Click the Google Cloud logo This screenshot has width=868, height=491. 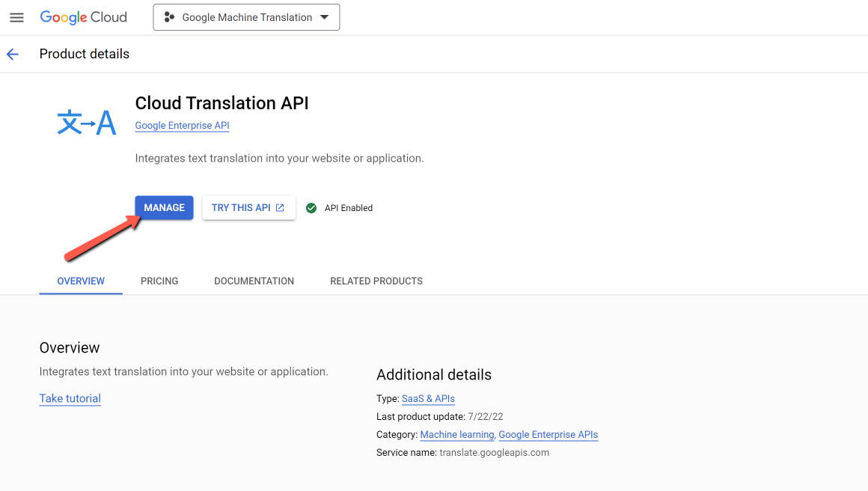coord(84,18)
